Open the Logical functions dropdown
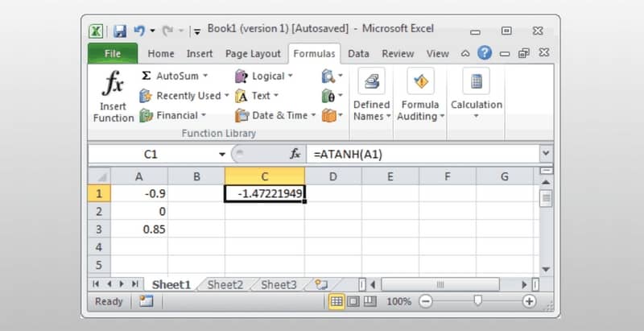 [264, 76]
